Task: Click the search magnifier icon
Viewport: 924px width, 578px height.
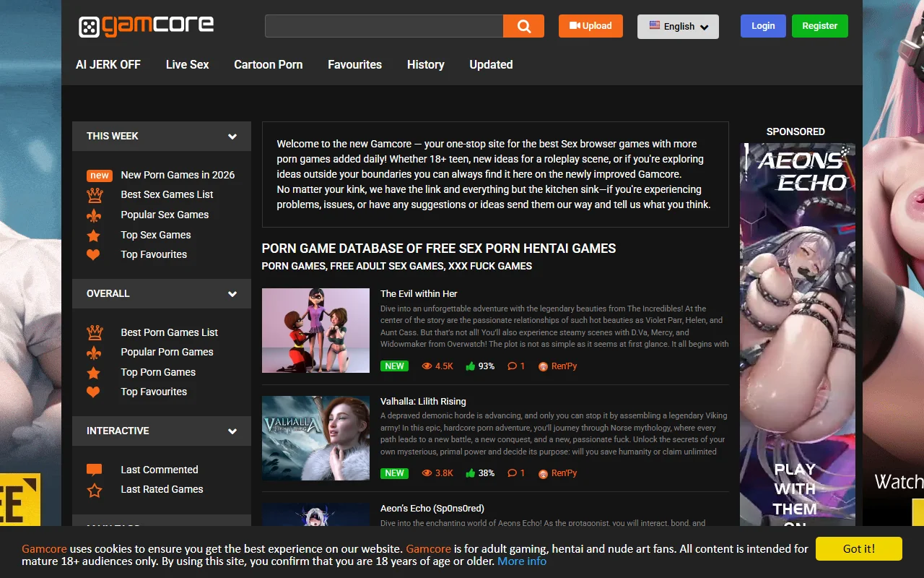Action: [523, 25]
